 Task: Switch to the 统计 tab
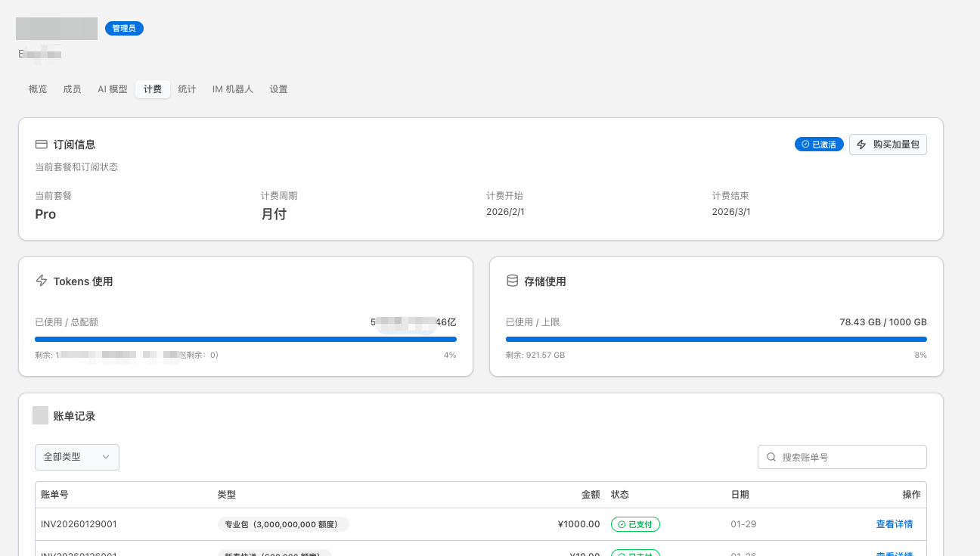187,89
